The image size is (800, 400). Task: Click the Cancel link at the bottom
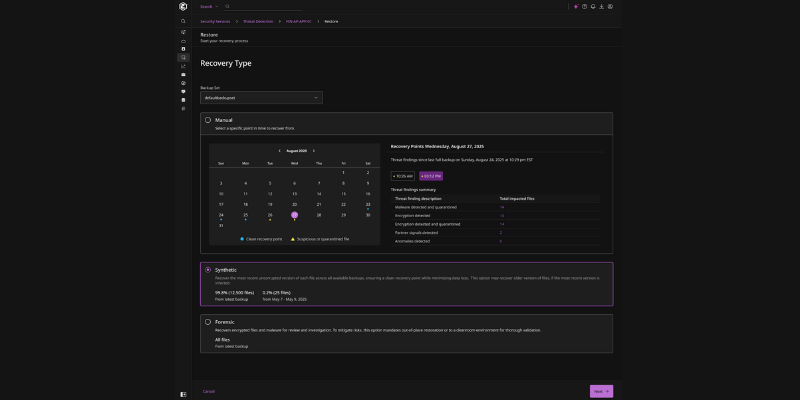point(209,391)
